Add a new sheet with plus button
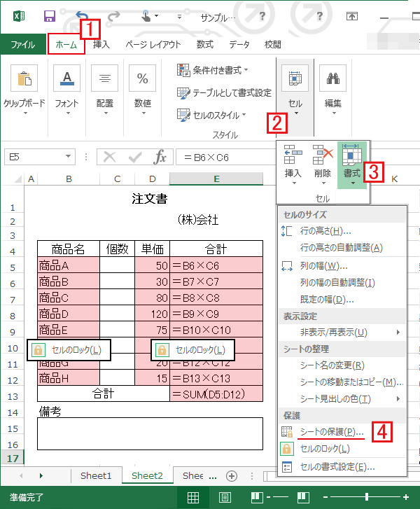420x509 pixels. pyautogui.click(x=232, y=476)
